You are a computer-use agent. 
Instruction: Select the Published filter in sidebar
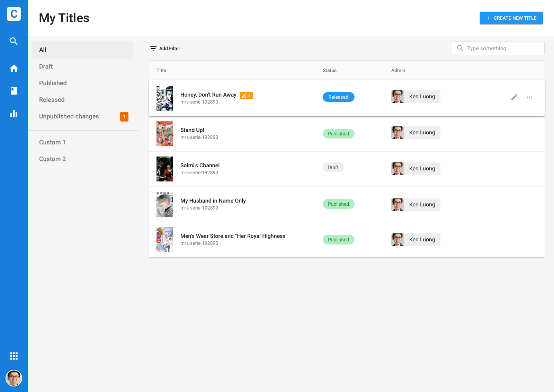pos(53,83)
